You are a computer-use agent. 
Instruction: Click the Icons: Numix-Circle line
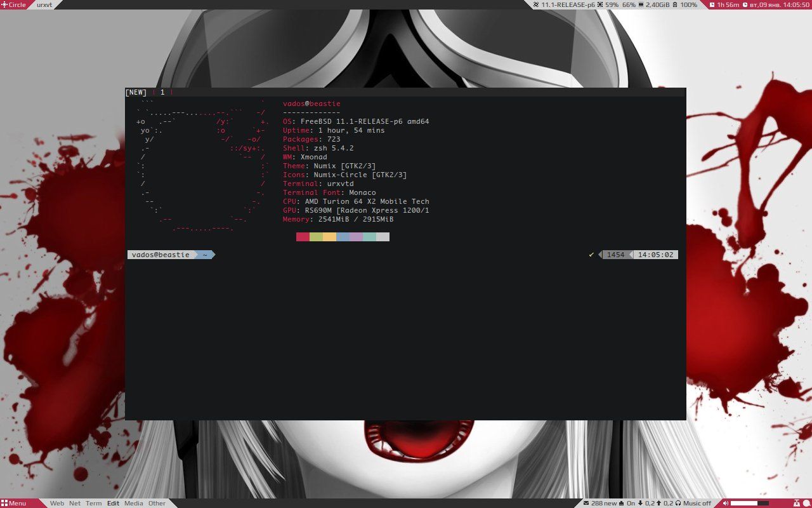[345, 175]
